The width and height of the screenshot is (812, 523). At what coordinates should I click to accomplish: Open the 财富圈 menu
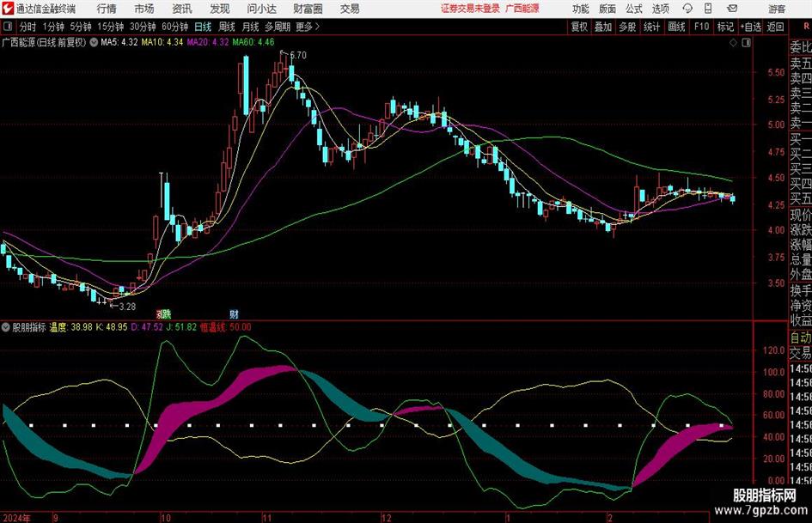(x=308, y=9)
